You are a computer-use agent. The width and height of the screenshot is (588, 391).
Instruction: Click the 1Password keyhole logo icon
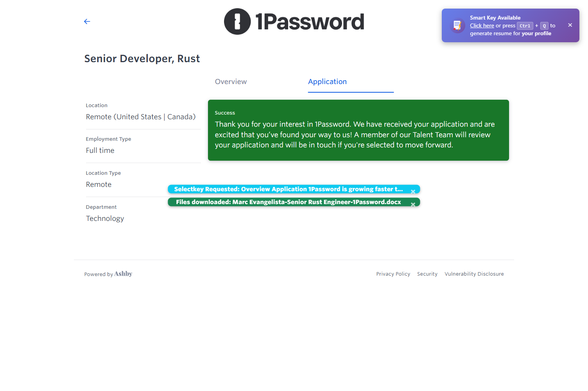pos(237,22)
